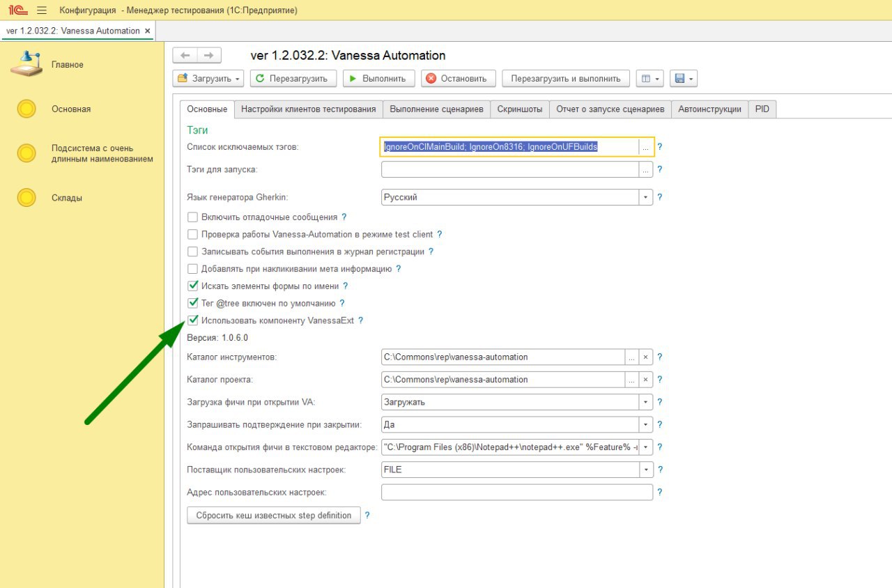Expand Команда открытия фичи dropdown arrow
Screen dimensions: 892x588
646,447
